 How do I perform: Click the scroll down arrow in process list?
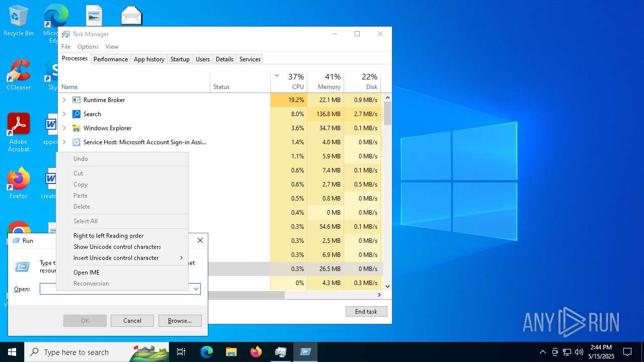click(x=387, y=287)
